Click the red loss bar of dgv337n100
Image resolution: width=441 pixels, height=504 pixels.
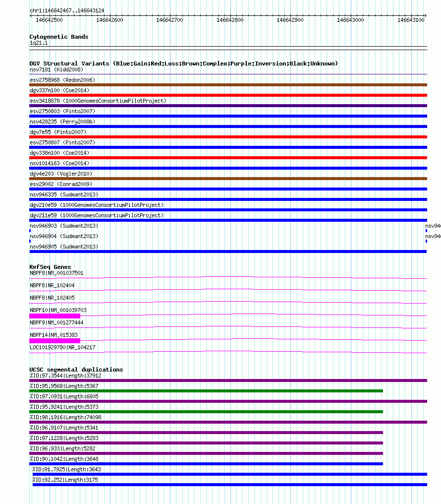pos(228,95)
